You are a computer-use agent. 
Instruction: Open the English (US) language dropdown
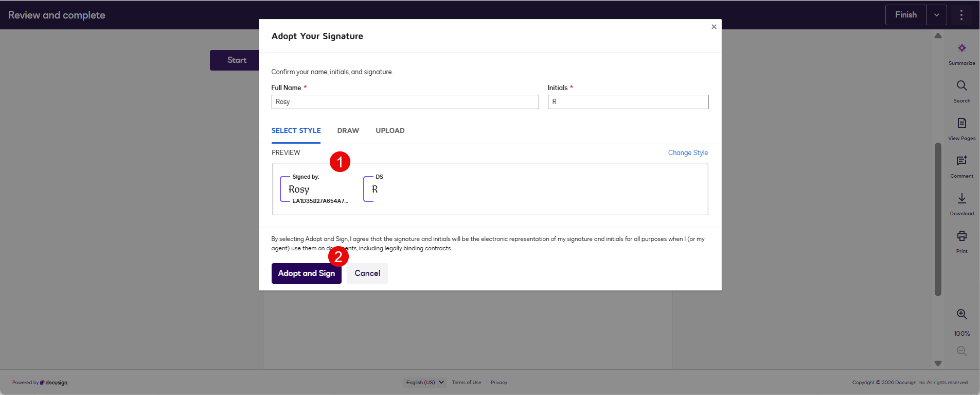(x=424, y=383)
